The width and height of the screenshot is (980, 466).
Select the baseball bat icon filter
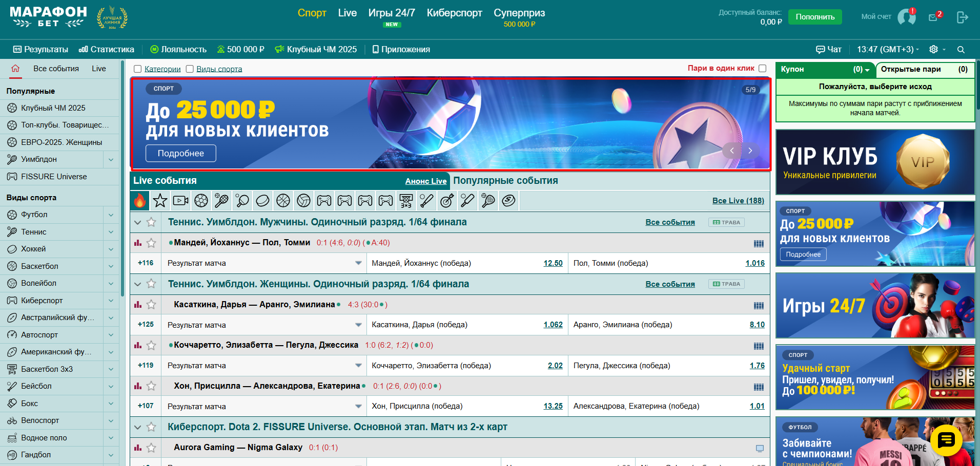click(x=427, y=201)
